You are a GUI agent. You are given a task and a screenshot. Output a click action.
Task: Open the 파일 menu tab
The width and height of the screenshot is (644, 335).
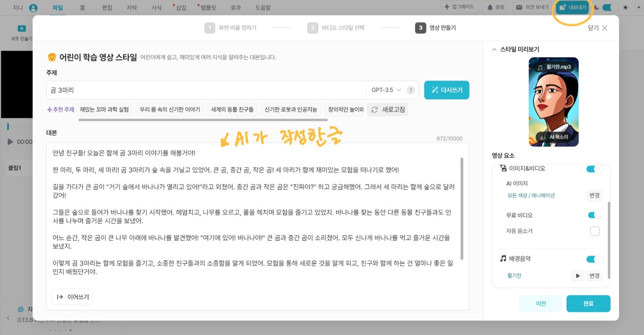coord(58,8)
